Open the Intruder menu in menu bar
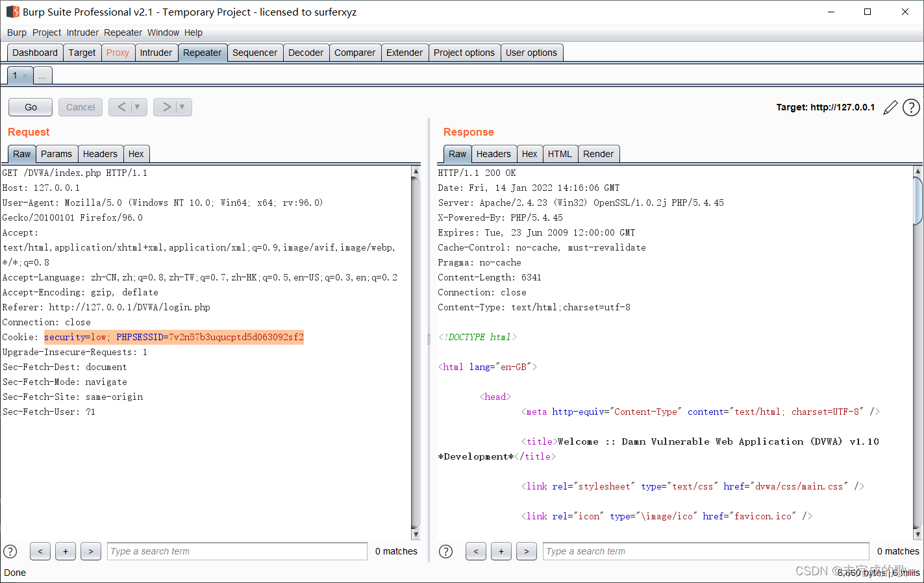 (x=82, y=32)
